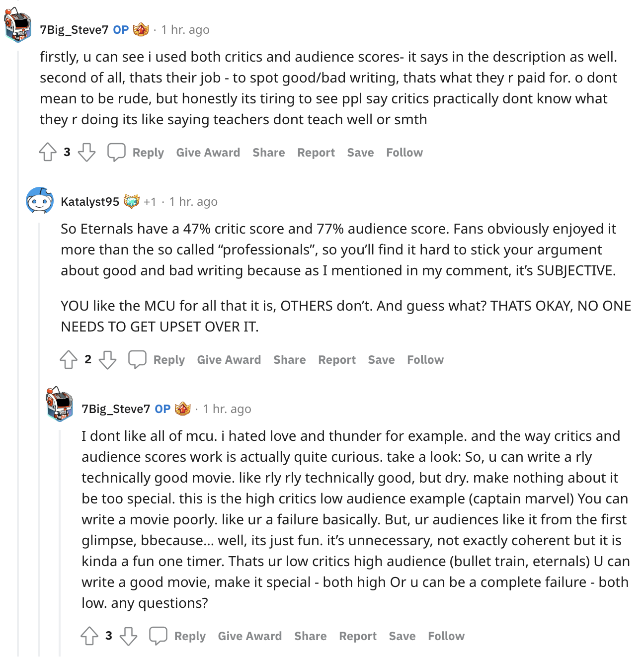The width and height of the screenshot is (644, 661).
Task: Open 7Big_Steve7 username link in last reply
Action: [x=116, y=409]
